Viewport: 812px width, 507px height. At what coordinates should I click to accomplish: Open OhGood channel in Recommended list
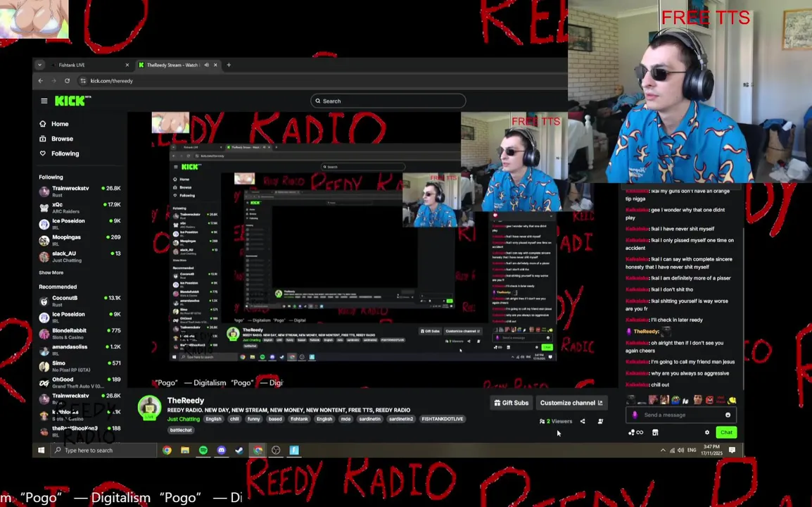[x=80, y=382]
